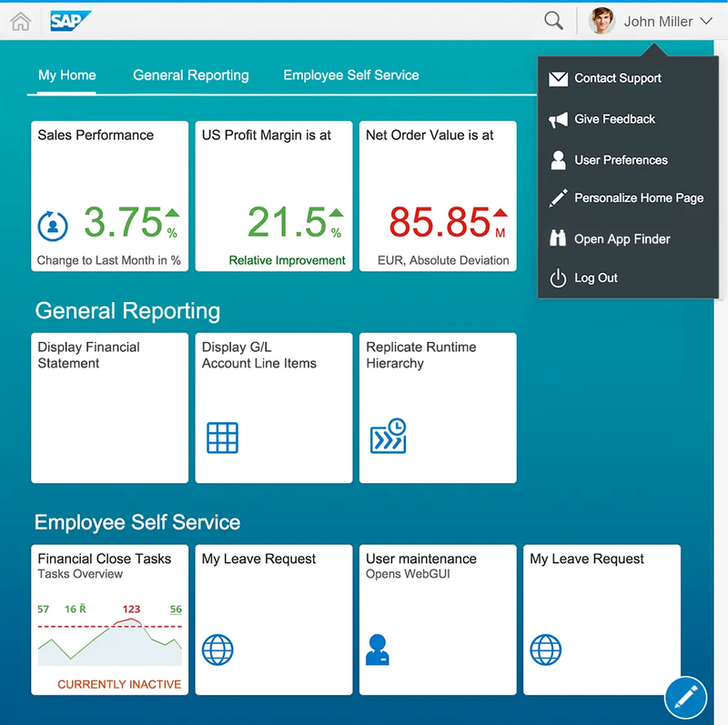Open the Financial Close Tasks tile
This screenshot has height=725, width=728.
pyautogui.click(x=109, y=619)
